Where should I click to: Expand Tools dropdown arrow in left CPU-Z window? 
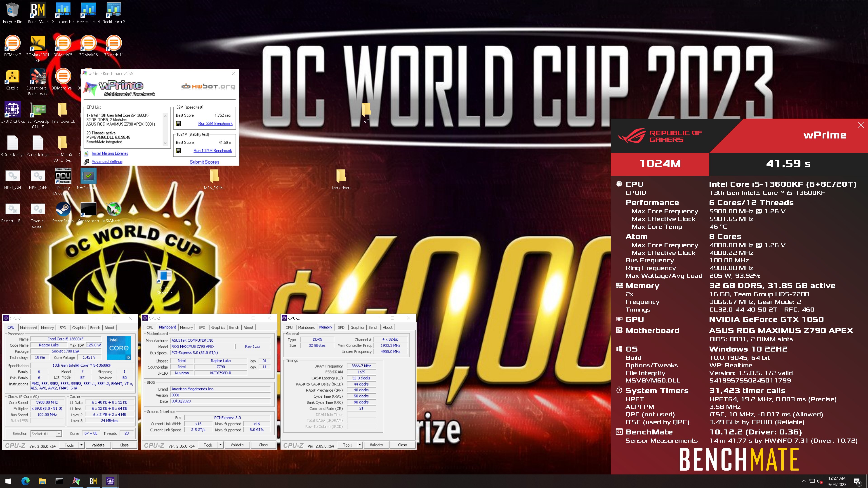(x=81, y=445)
